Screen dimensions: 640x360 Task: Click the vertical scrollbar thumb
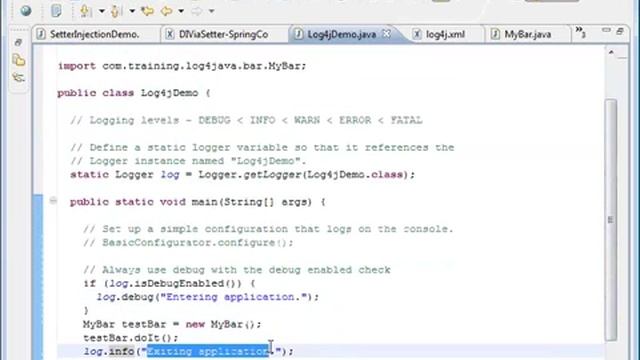(x=611, y=220)
